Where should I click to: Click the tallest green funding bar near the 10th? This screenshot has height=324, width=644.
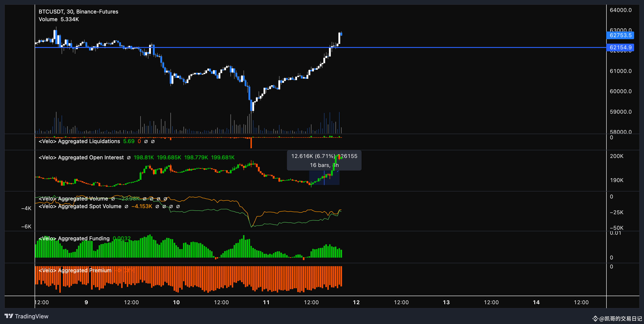(x=150, y=246)
